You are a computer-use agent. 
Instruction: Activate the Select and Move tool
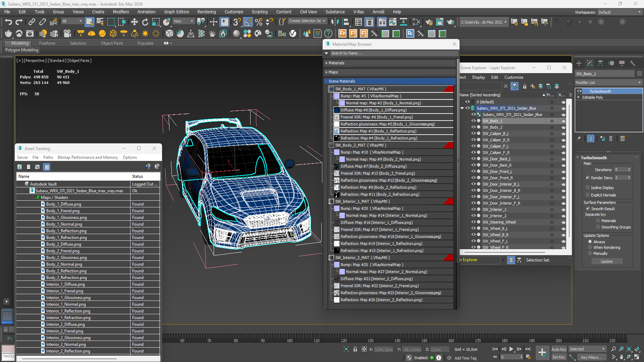coord(134,22)
